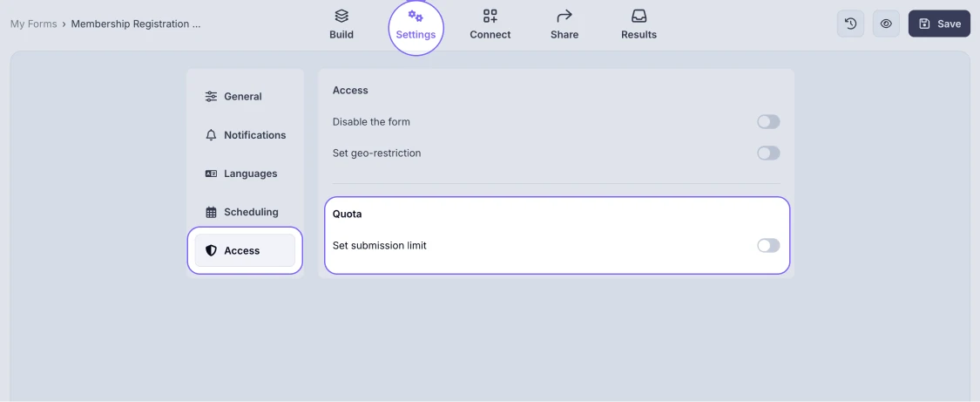Open Languages settings section
980x402 pixels.
pos(245,174)
